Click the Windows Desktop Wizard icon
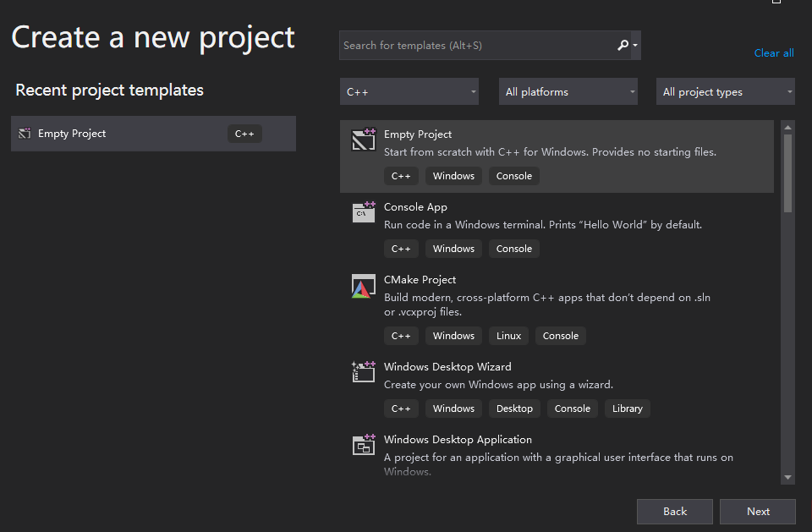The image size is (812, 532). [364, 372]
